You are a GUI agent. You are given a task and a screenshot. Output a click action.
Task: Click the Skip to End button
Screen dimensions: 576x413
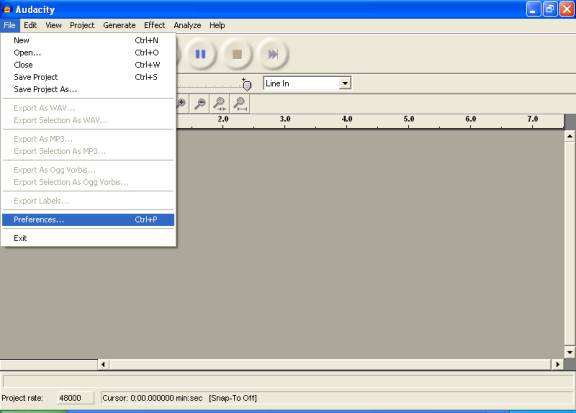click(273, 54)
